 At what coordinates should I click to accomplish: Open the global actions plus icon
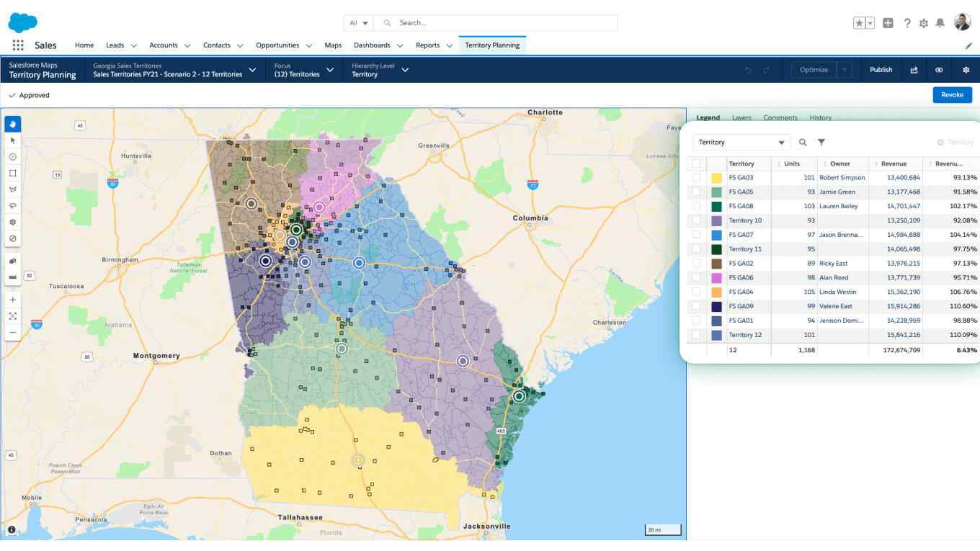[x=888, y=23]
